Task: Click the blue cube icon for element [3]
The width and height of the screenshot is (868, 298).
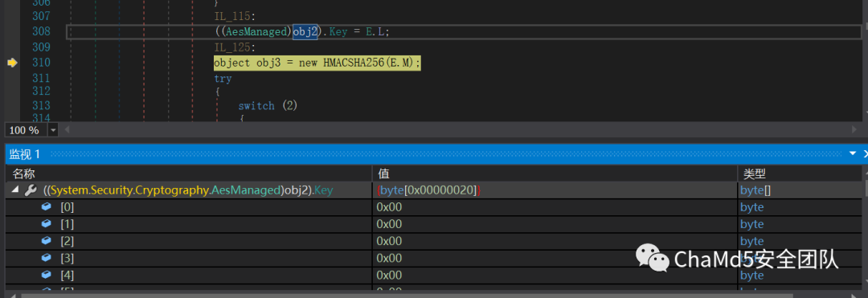Action: 47,258
